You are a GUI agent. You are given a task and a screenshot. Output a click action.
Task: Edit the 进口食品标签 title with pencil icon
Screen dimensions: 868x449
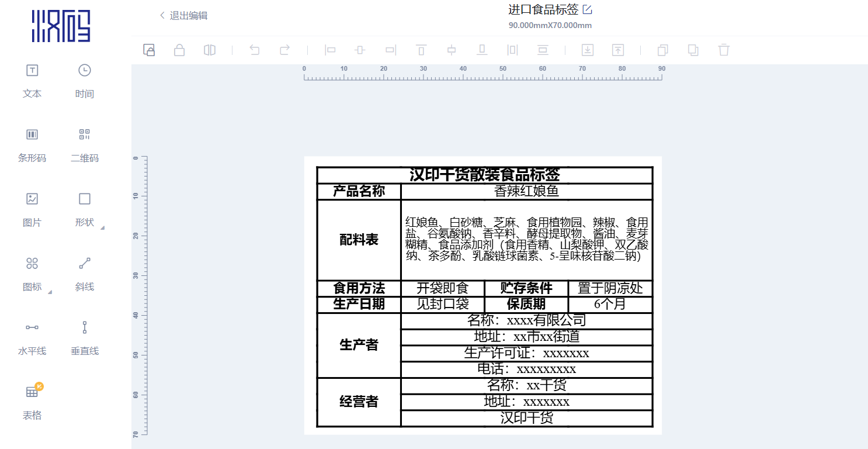(x=588, y=9)
